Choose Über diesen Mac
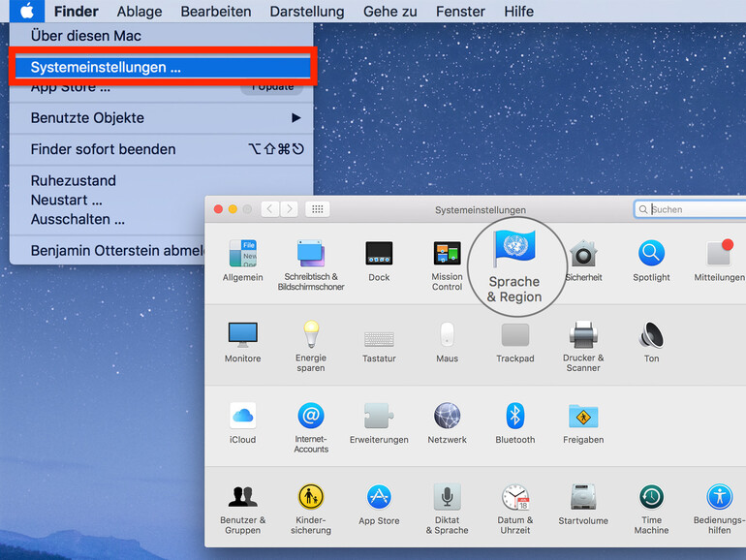The width and height of the screenshot is (746, 560). pyautogui.click(x=162, y=36)
